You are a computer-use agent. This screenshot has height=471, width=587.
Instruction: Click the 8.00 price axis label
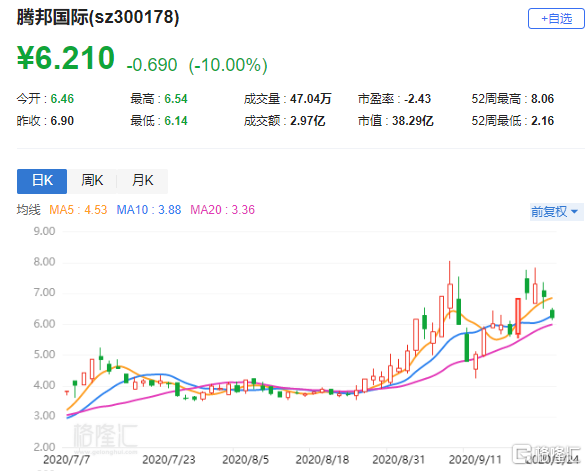click(x=44, y=262)
